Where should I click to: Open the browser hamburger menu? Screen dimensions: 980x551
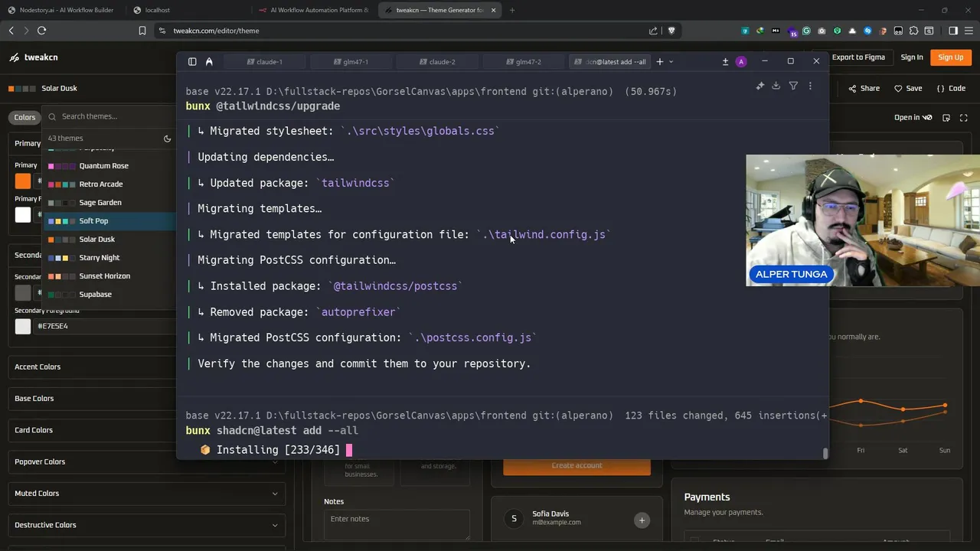tap(969, 31)
